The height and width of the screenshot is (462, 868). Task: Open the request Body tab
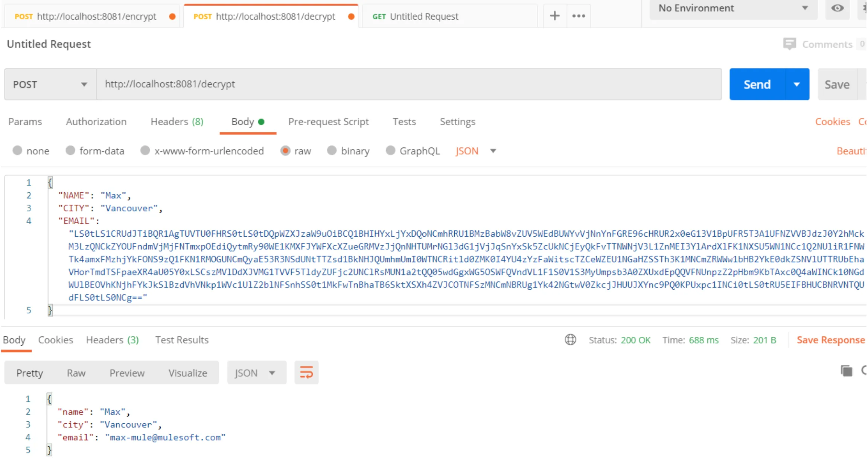click(248, 122)
